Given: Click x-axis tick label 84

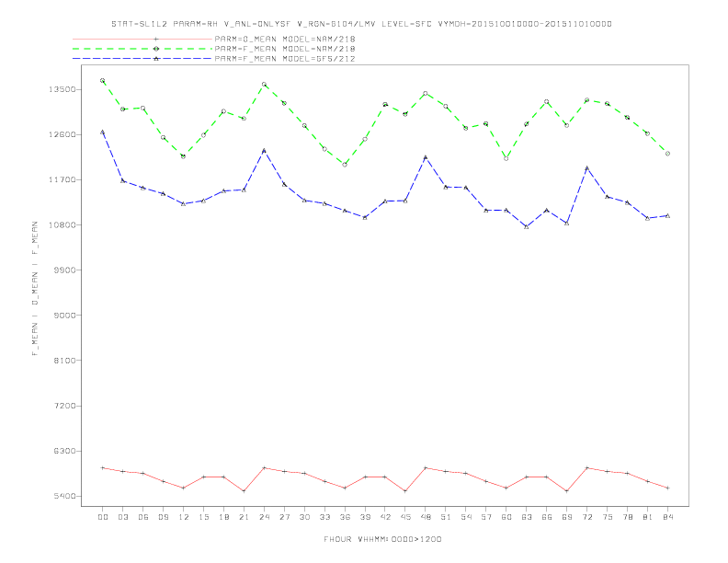Looking at the screenshot, I should pyautogui.click(x=667, y=517).
